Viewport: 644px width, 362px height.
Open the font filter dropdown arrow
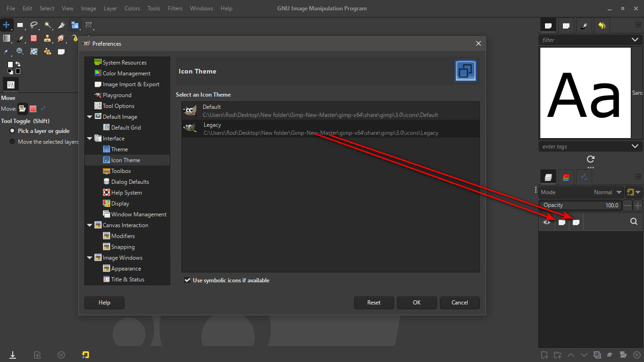pos(635,40)
